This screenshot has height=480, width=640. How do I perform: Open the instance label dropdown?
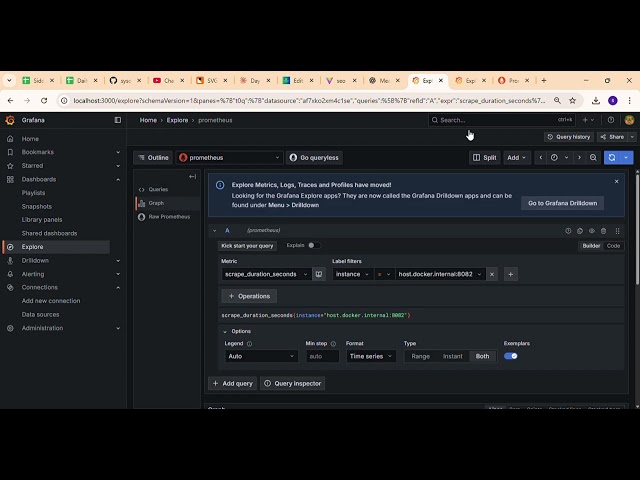tap(352, 274)
